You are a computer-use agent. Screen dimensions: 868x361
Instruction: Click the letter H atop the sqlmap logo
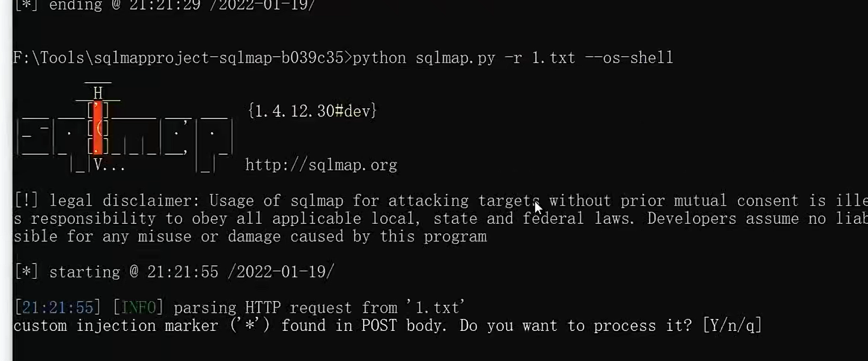point(98,93)
